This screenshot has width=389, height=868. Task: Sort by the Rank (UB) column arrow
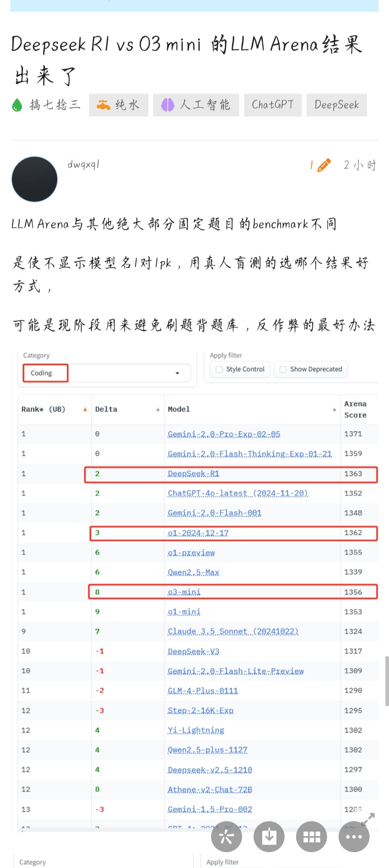click(x=85, y=410)
